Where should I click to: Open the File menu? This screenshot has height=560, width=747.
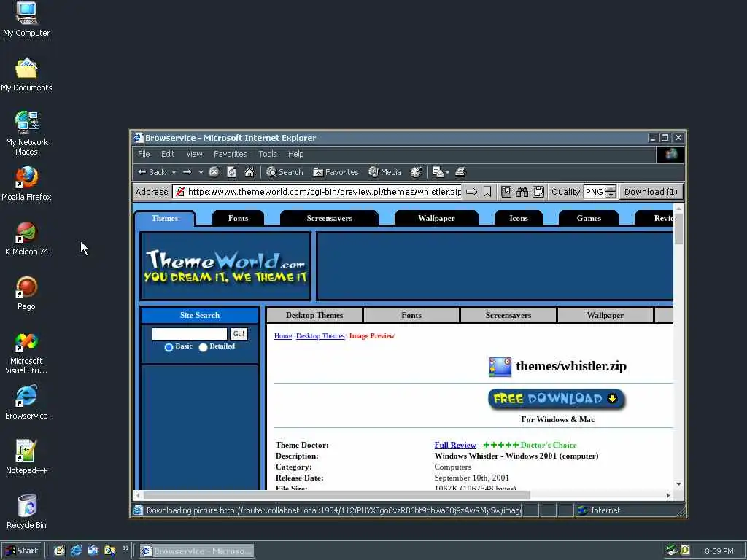click(144, 154)
